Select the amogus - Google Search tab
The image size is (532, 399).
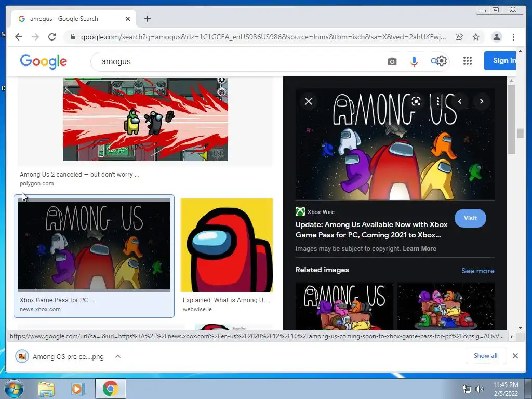point(74,19)
